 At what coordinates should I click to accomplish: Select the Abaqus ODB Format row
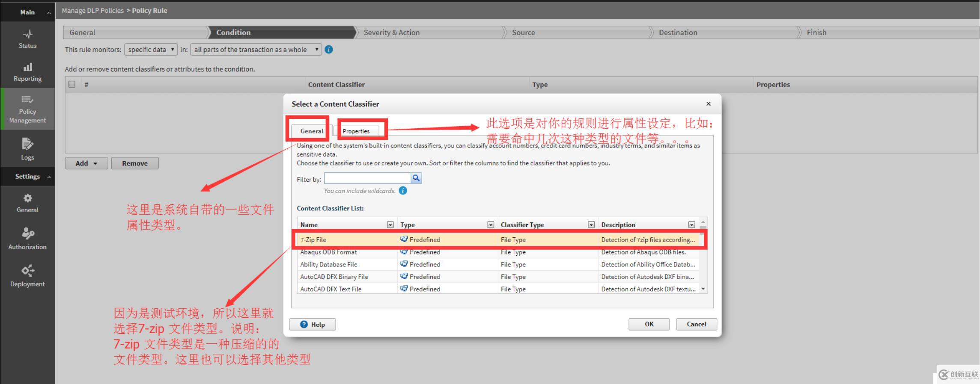click(498, 252)
